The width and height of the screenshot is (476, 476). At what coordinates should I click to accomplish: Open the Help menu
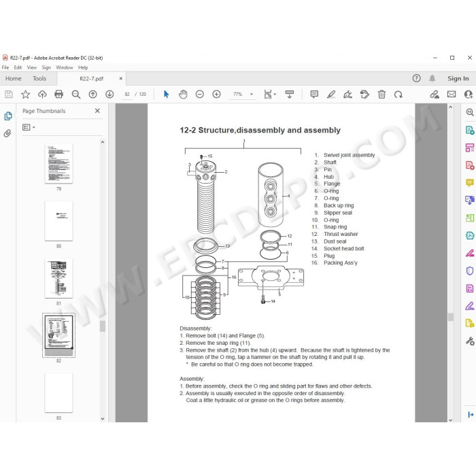coord(83,67)
